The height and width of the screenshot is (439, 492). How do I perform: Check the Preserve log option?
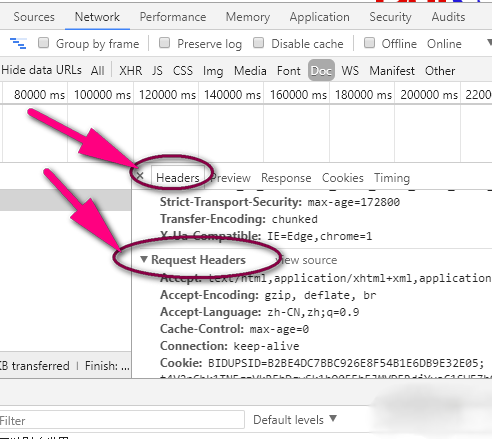tap(164, 43)
